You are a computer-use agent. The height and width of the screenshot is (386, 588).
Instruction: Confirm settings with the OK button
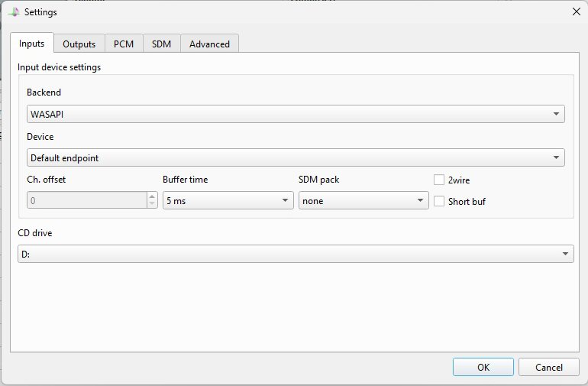(x=483, y=367)
